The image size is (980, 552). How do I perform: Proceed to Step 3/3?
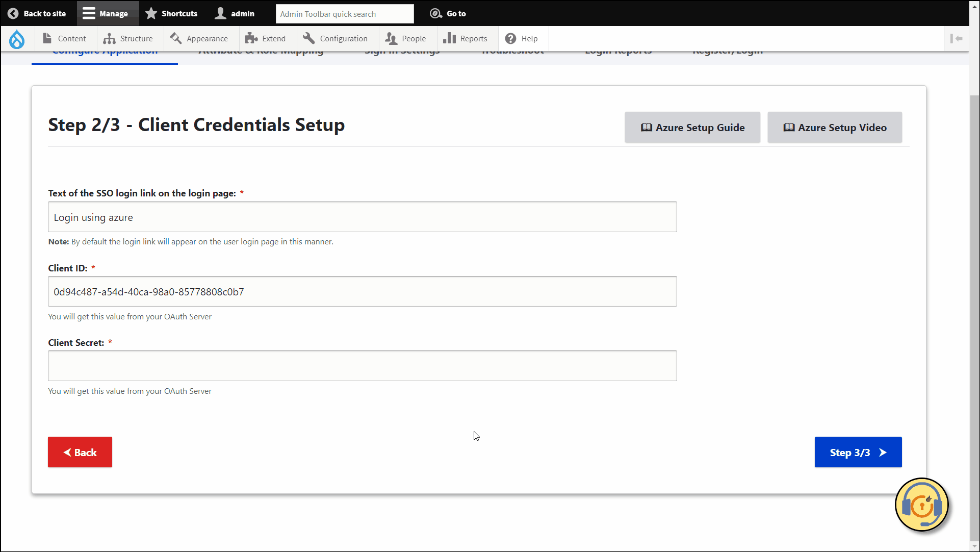coord(858,453)
